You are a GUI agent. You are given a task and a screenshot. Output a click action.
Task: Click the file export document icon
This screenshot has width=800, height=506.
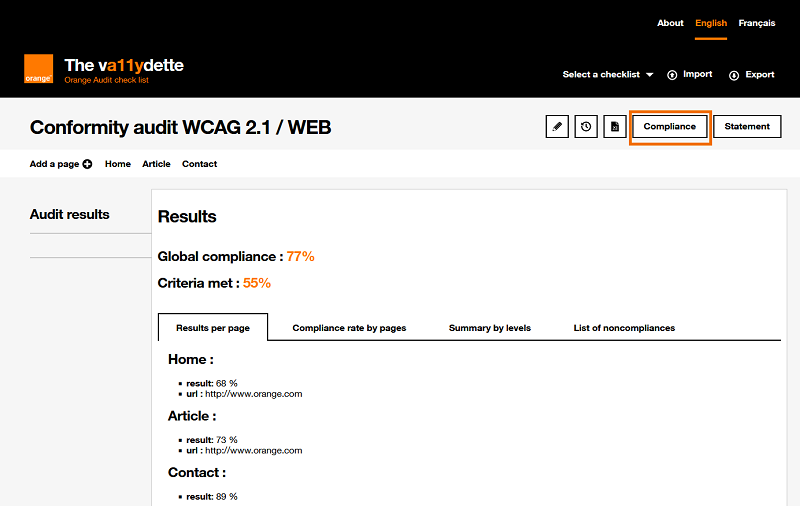(615, 127)
